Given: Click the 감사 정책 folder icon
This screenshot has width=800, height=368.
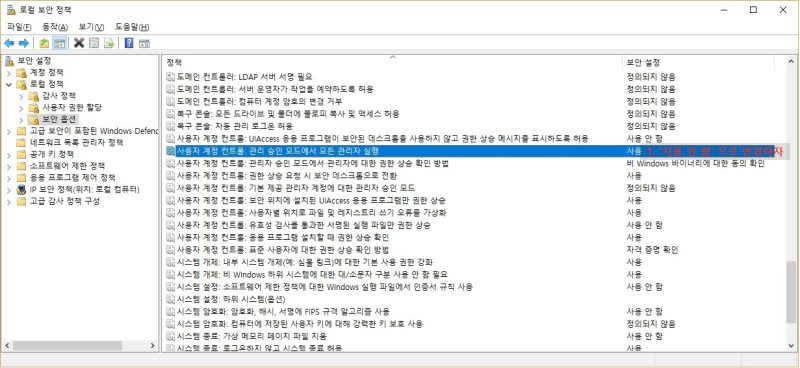Looking at the screenshot, I should (x=34, y=96).
